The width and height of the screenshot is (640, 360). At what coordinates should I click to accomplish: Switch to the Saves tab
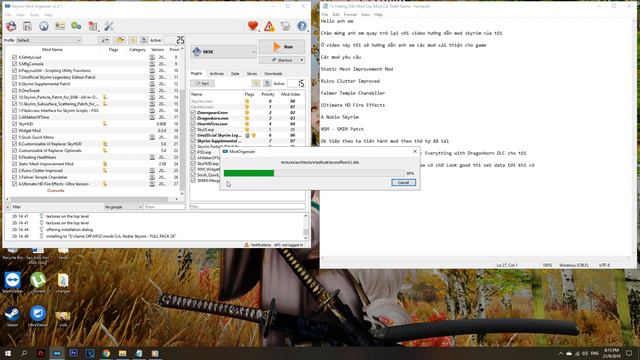[x=252, y=73]
